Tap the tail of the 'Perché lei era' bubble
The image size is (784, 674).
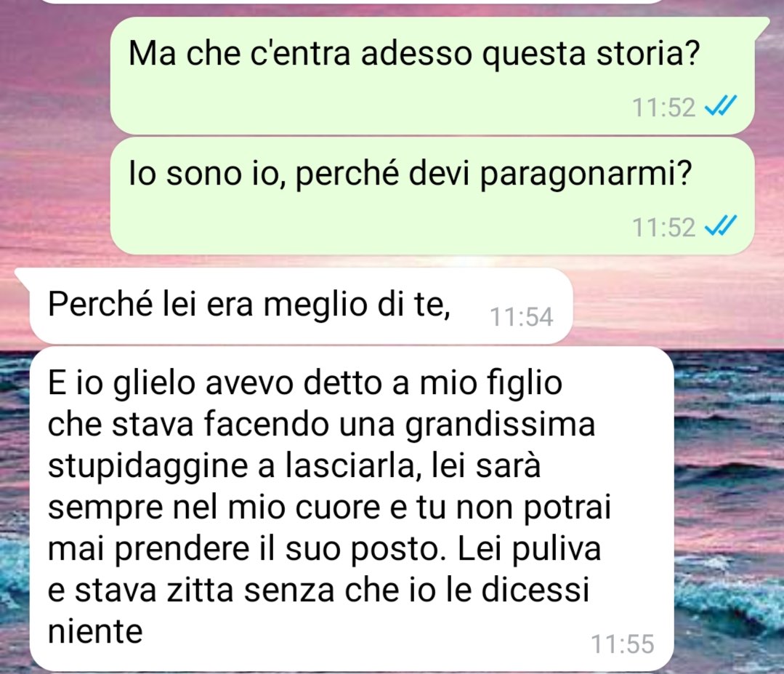pos(23,276)
